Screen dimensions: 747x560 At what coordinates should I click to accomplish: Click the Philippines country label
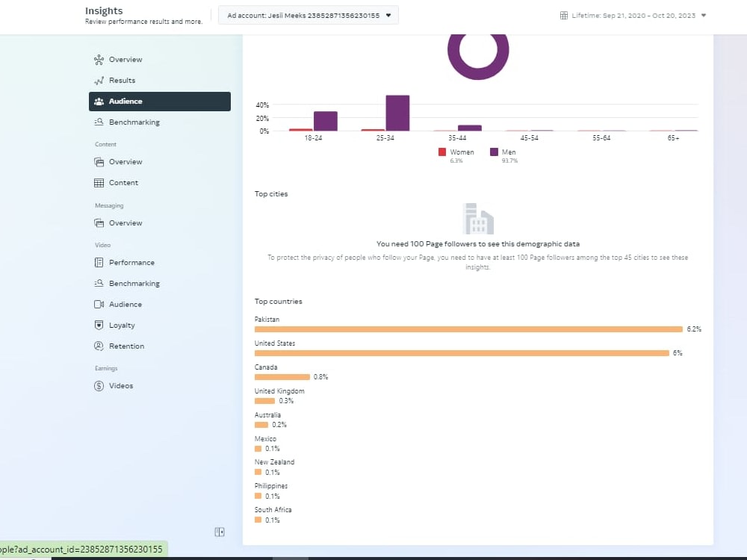coord(271,486)
